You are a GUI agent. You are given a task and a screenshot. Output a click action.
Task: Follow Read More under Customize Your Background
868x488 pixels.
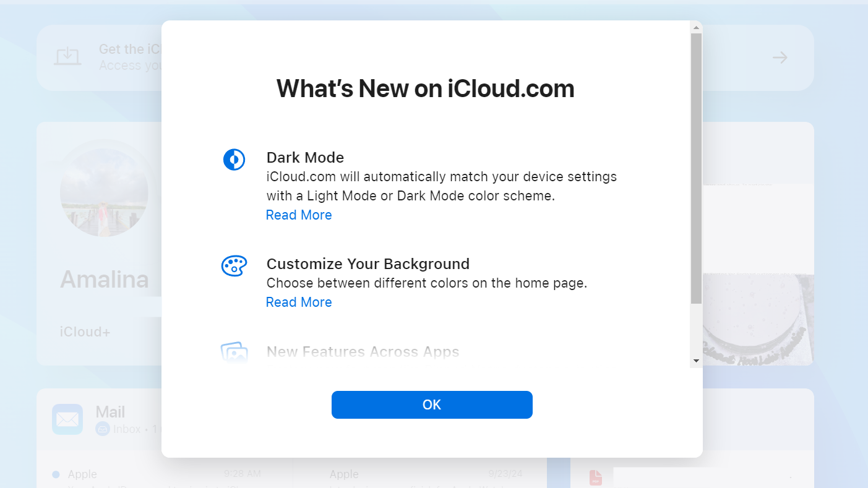tap(299, 302)
